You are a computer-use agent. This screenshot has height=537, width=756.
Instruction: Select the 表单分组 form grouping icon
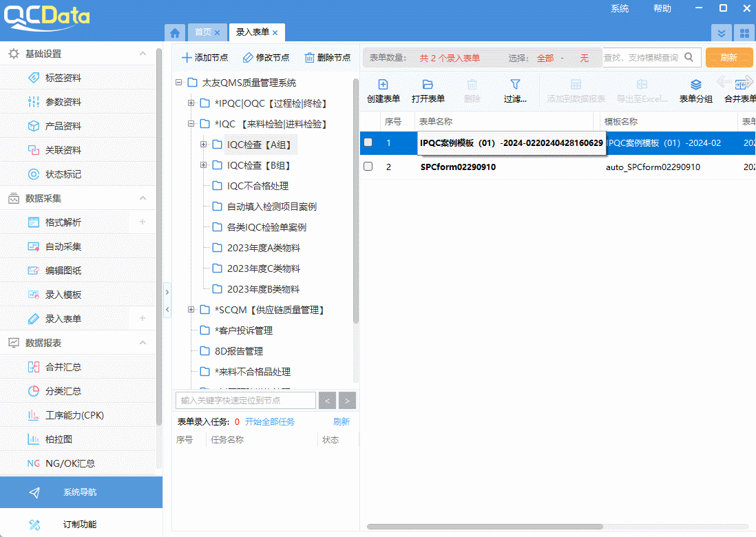click(x=695, y=85)
